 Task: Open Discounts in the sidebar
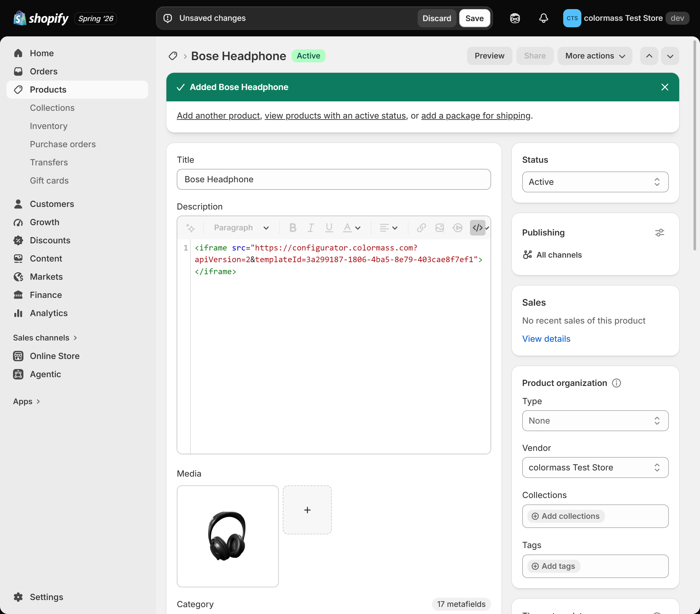[77, 240]
